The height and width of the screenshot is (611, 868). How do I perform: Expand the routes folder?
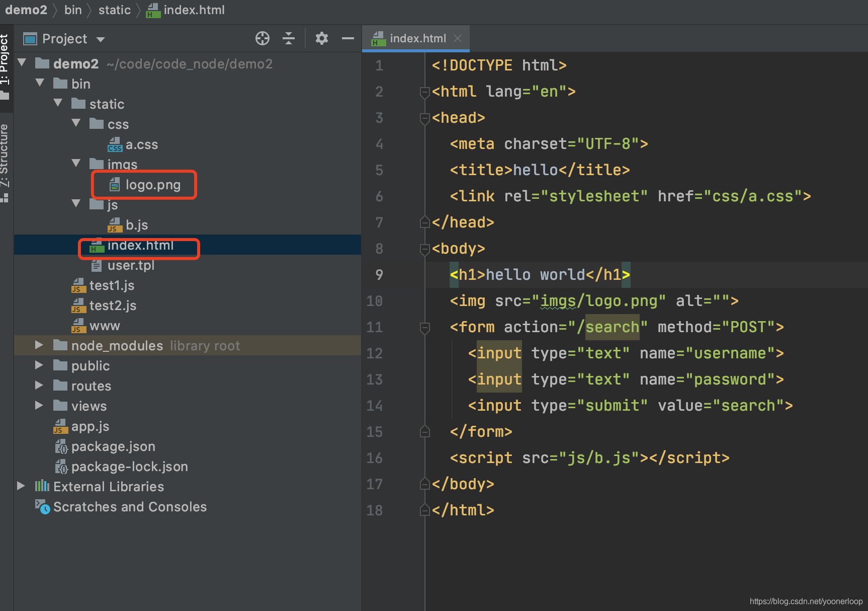(x=39, y=386)
